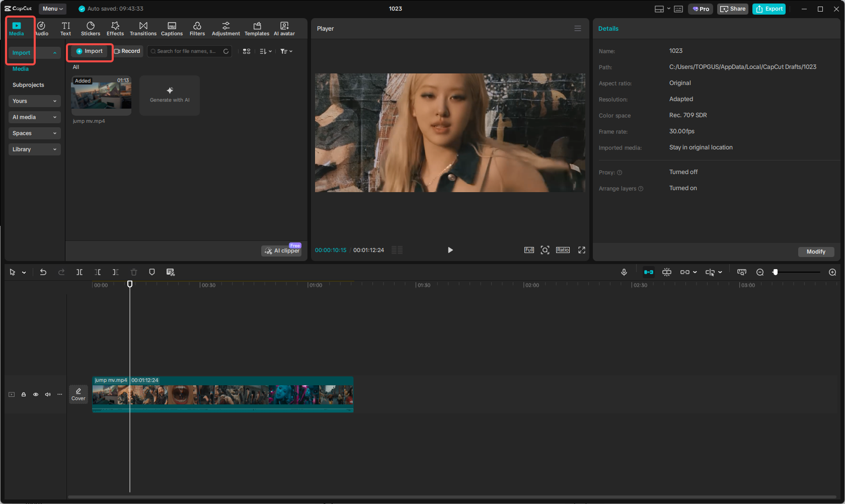Select the Split tool in the timeline toolbar
The image size is (845, 504).
pos(80,272)
